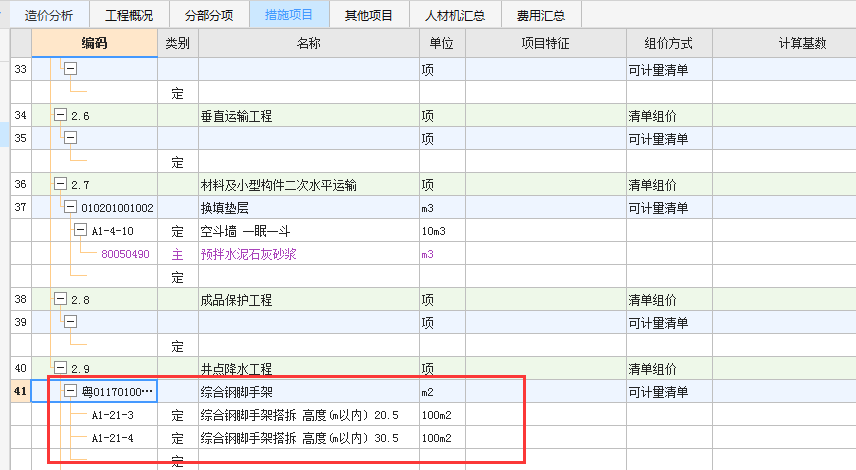Select 清单组价 cell in row 34
856x470 pixels.
coord(669,116)
